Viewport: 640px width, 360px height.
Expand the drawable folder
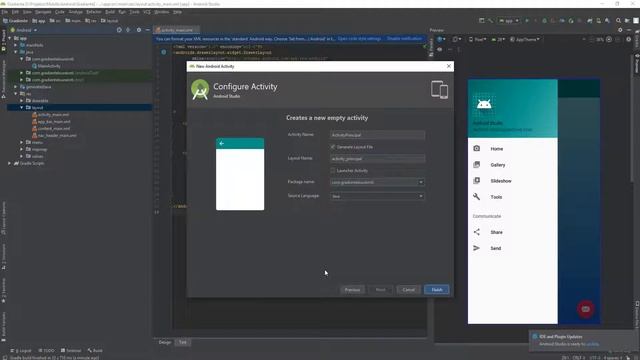22,100
